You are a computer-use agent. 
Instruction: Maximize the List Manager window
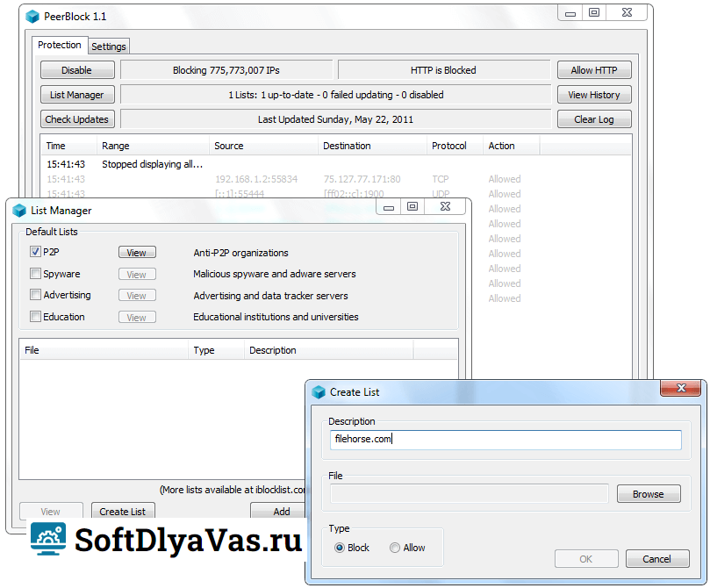[x=412, y=207]
